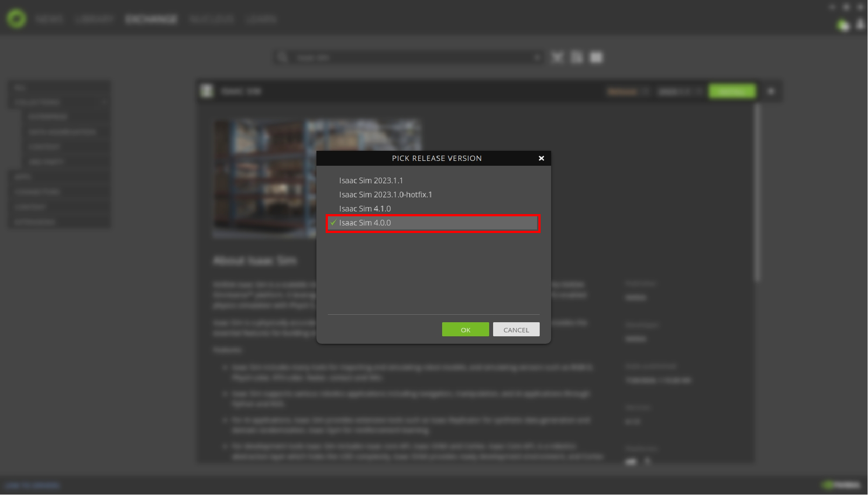Click the settings gear icon top right
The width and height of the screenshot is (868, 495).
pyautogui.click(x=845, y=7)
